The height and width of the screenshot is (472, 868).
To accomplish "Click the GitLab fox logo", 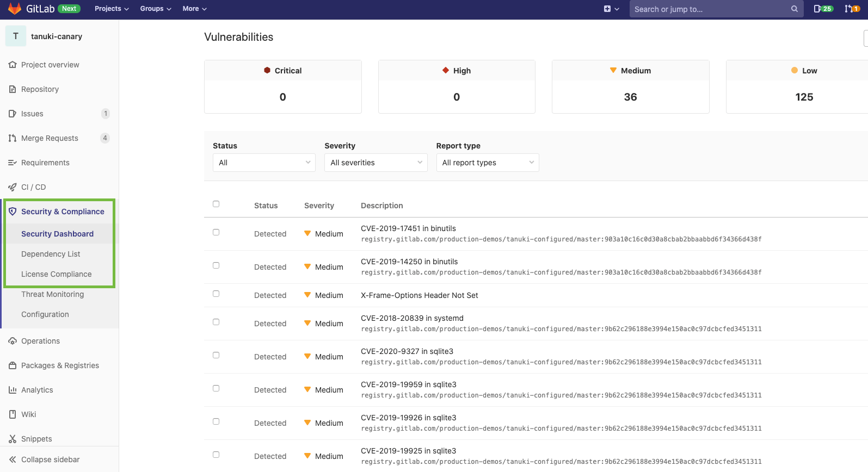I will tap(15, 9).
